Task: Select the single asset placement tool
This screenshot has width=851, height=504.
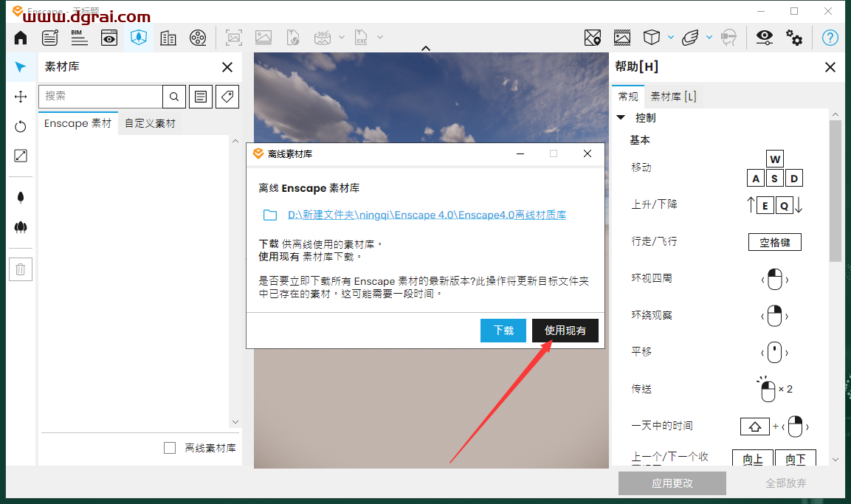Action: point(21,198)
